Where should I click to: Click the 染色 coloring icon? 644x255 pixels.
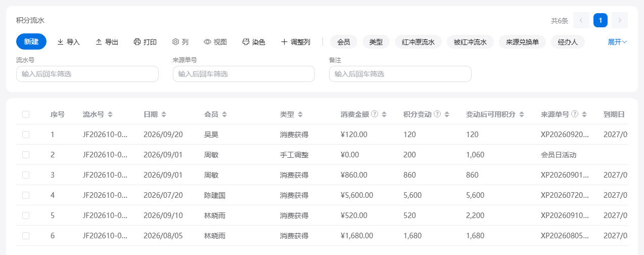point(246,42)
